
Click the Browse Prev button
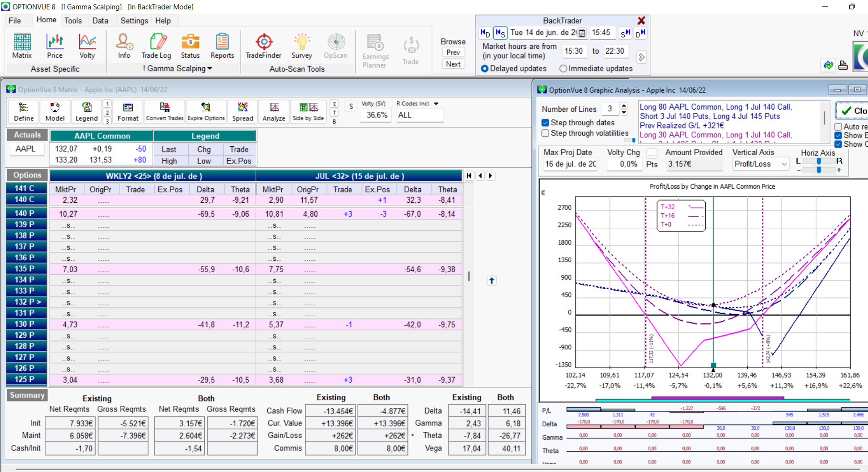pos(453,52)
